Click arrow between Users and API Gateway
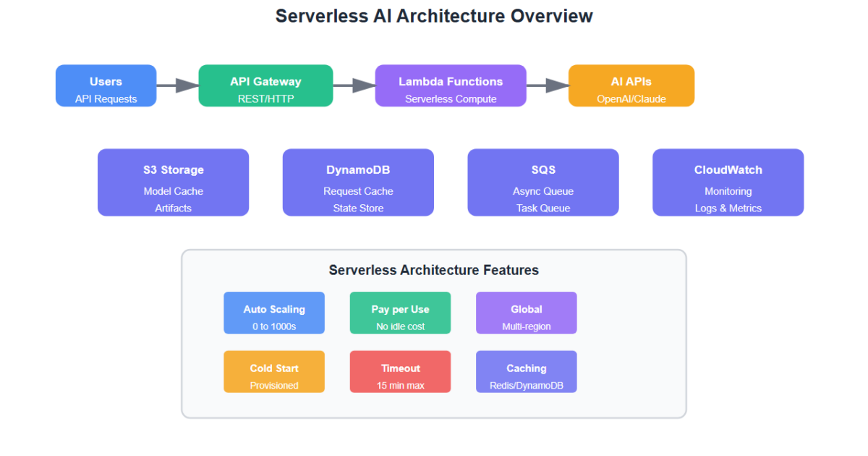 point(177,86)
